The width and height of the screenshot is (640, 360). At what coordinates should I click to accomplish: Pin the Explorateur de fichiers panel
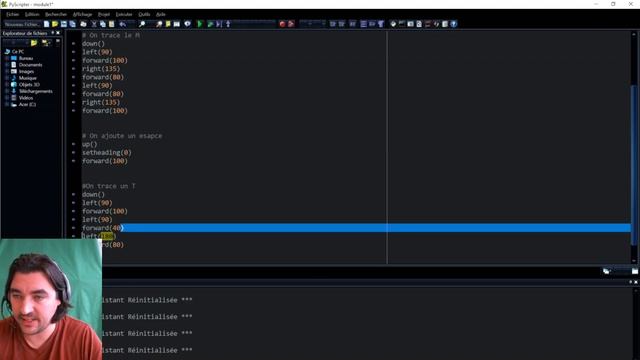(53, 33)
